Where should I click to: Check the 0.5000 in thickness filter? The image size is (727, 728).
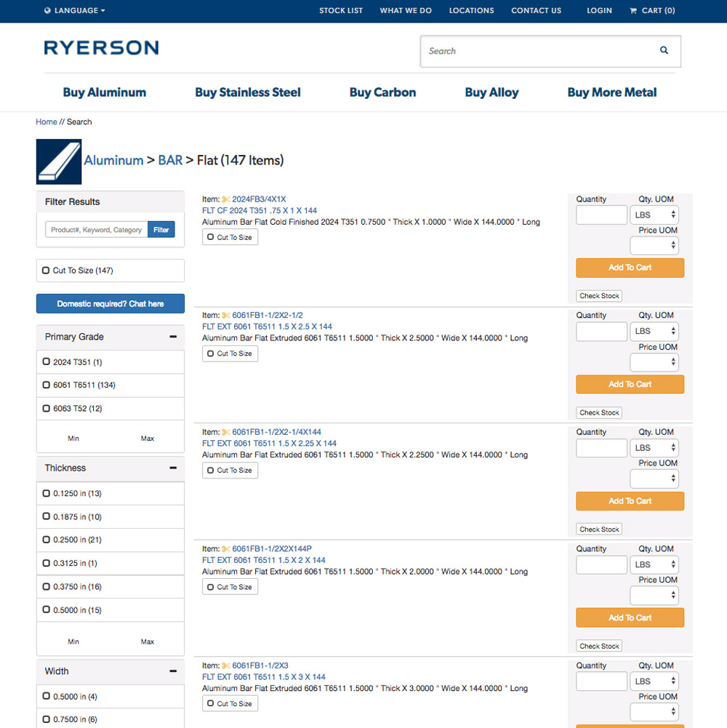tap(46, 609)
